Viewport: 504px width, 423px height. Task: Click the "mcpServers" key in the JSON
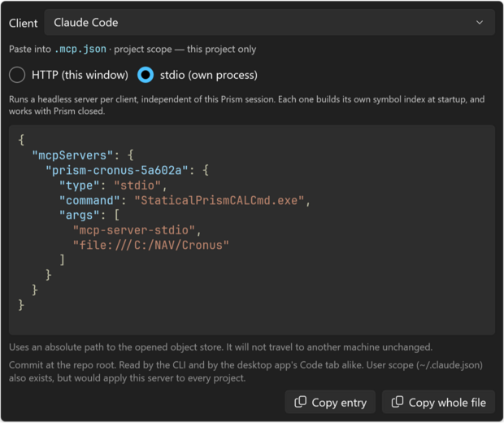(x=72, y=155)
